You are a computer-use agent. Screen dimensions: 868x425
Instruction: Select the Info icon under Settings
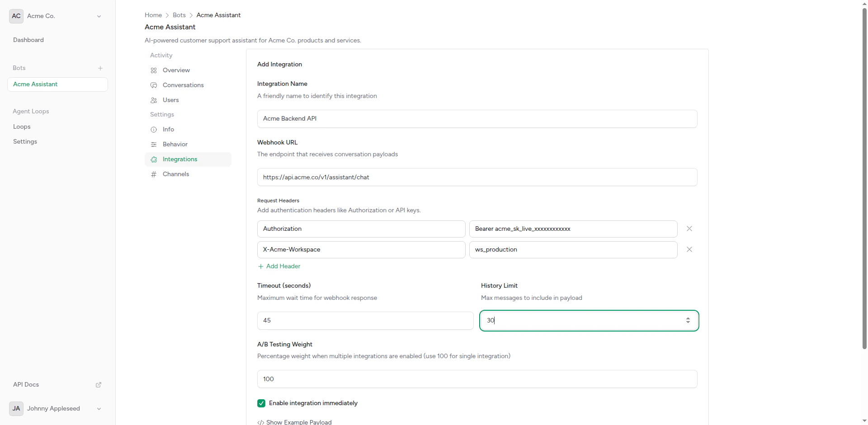(154, 130)
